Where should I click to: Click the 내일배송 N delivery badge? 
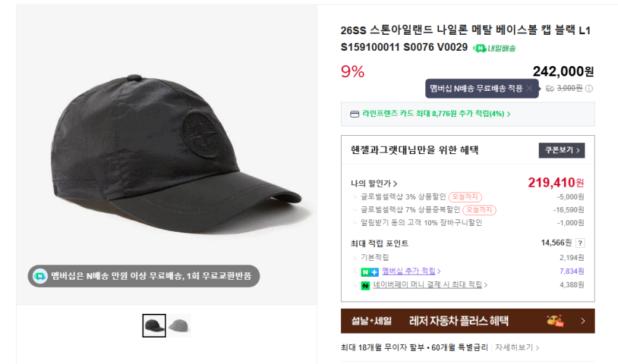pyautogui.click(x=494, y=48)
